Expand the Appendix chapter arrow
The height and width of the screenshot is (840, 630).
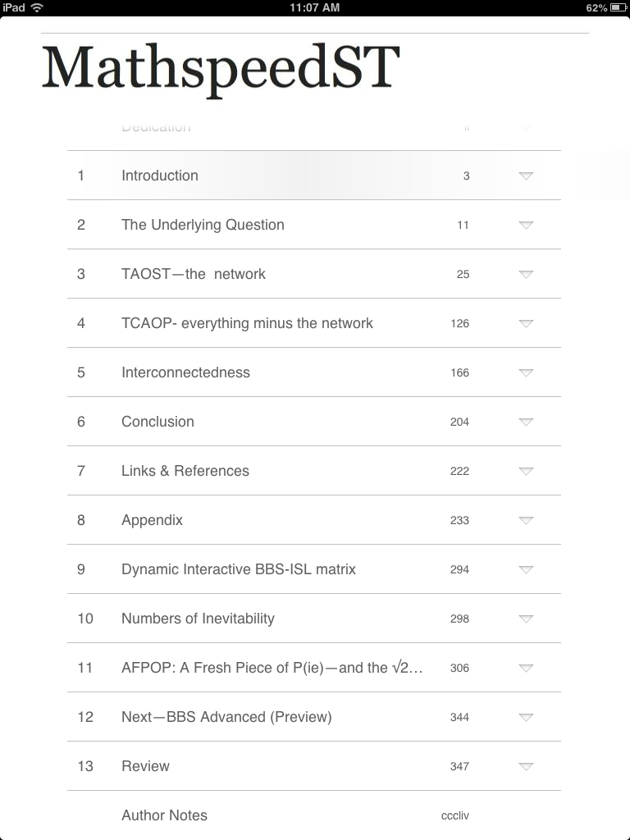click(x=527, y=520)
